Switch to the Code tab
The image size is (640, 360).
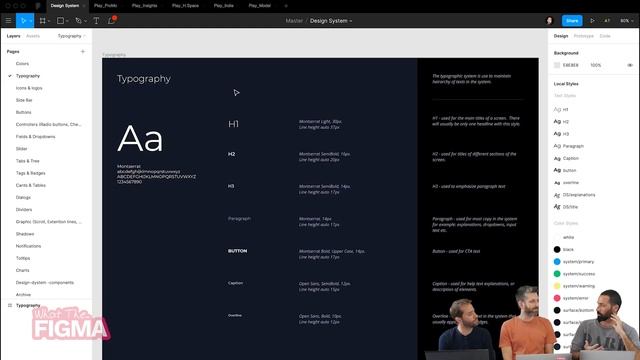point(605,36)
